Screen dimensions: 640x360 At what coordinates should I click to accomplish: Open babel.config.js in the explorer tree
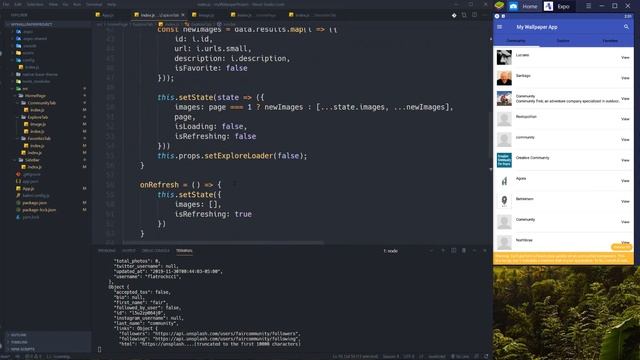pyautogui.click(x=36, y=196)
